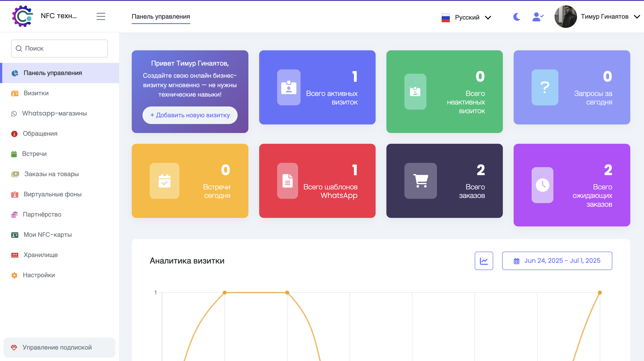Collapse the sidebar with the hamburger icon
Screen dimensions: 644x361
coord(101,16)
